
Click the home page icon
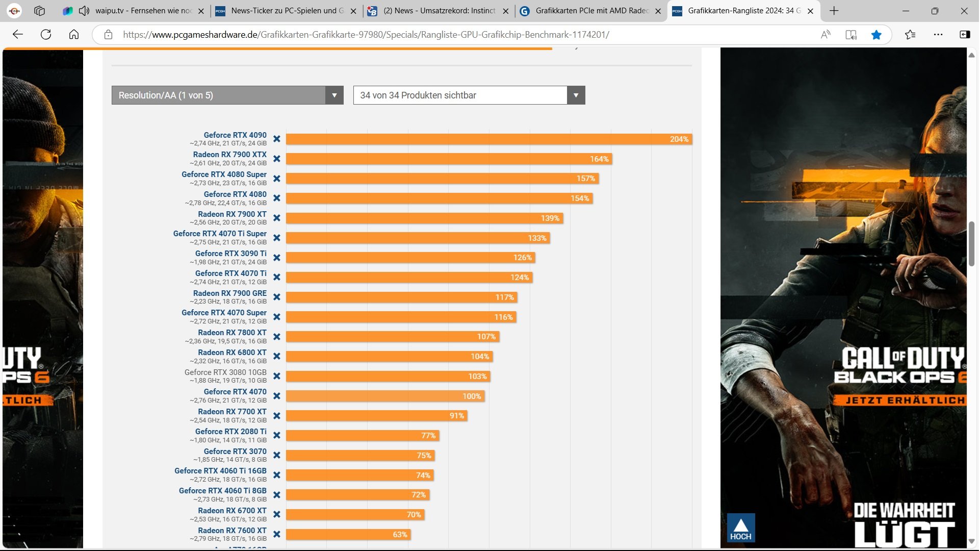[x=74, y=35]
